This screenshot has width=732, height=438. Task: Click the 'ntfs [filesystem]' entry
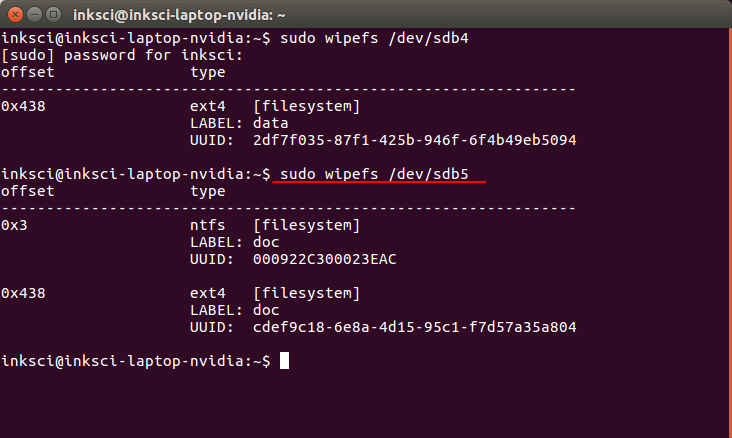click(x=274, y=225)
